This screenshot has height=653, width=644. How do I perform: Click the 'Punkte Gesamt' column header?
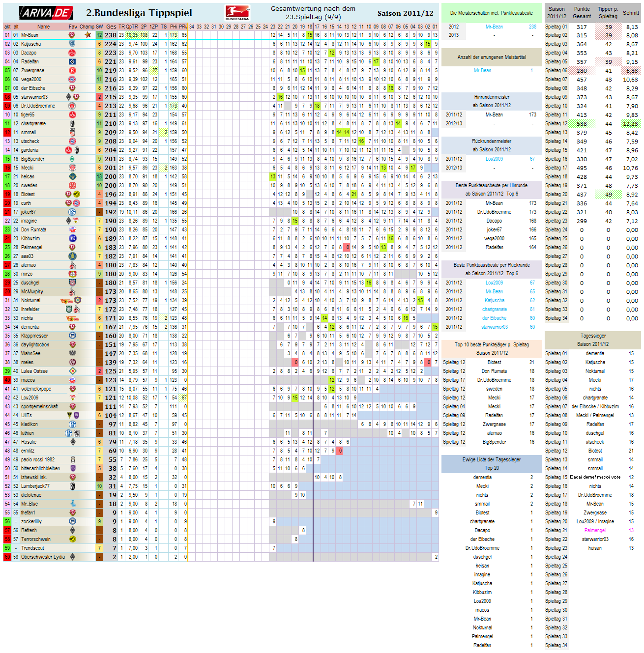[x=582, y=13]
